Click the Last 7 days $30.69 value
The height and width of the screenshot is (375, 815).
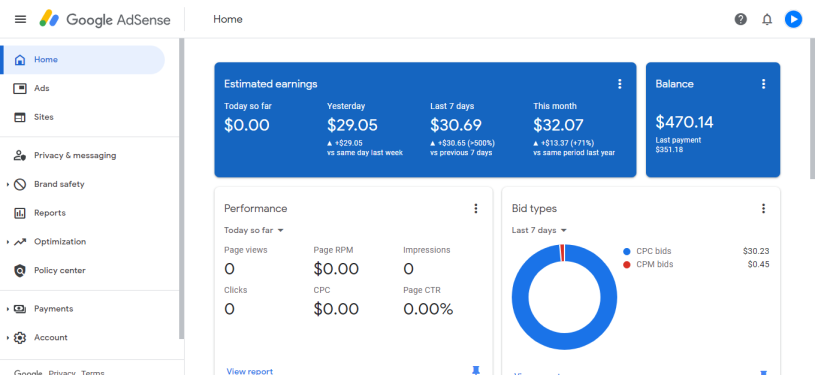[456, 125]
